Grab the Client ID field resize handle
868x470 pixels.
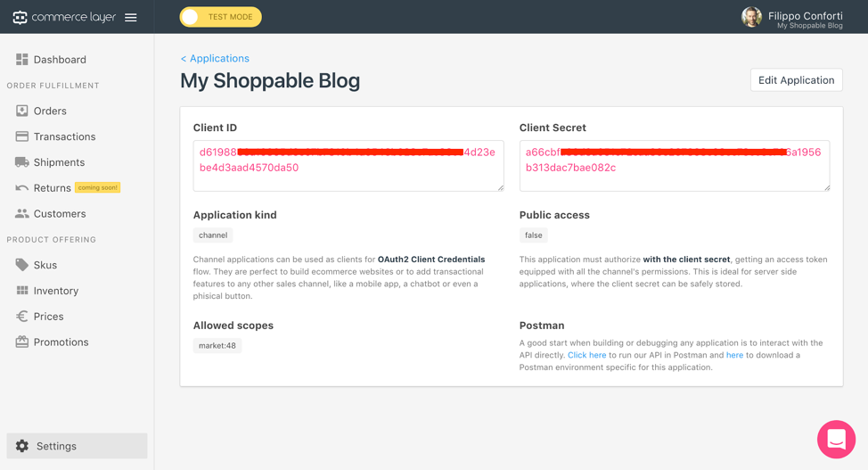click(501, 188)
